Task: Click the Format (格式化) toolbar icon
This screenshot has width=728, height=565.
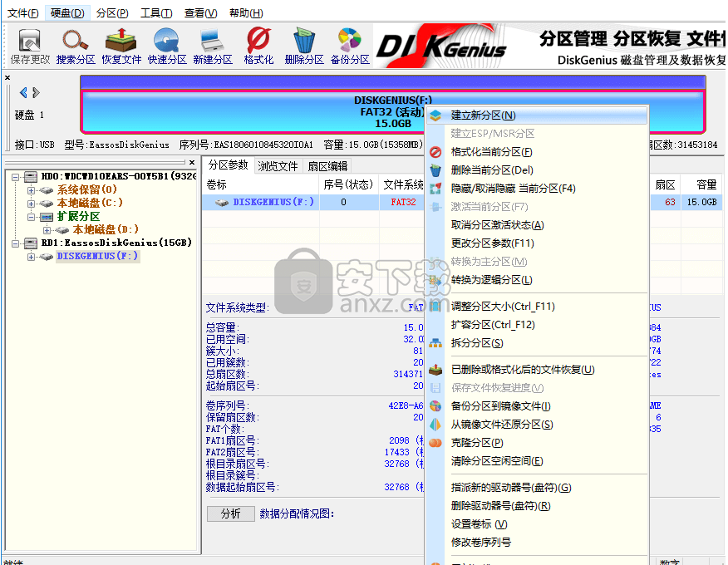Action: coord(258,47)
